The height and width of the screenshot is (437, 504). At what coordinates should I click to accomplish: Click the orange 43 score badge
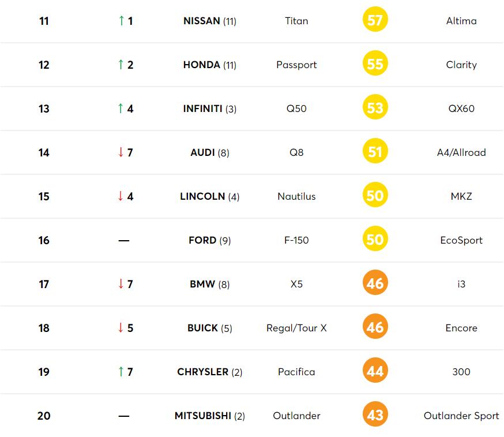pos(375,415)
